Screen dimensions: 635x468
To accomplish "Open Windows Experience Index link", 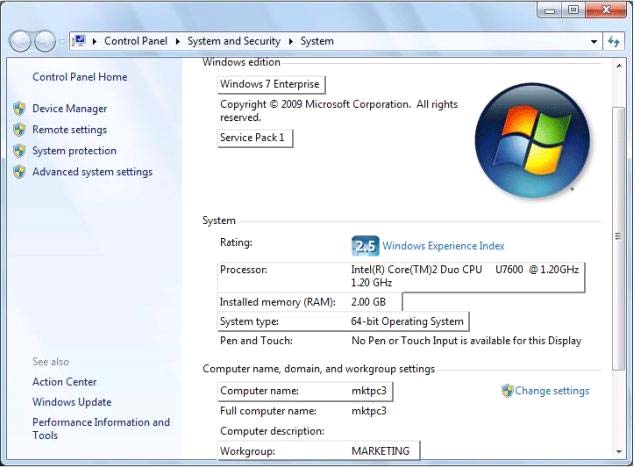I will pyautogui.click(x=443, y=246).
